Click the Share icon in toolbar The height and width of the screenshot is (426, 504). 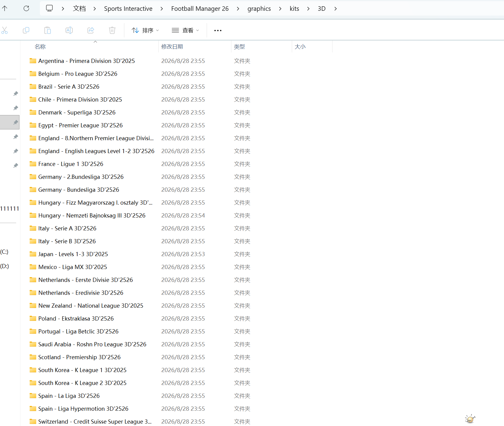[x=91, y=30]
